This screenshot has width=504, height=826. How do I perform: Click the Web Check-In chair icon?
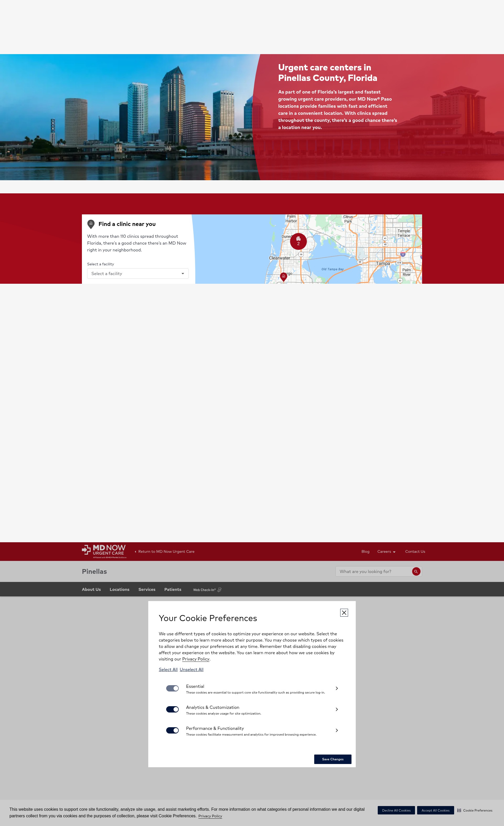point(219,590)
